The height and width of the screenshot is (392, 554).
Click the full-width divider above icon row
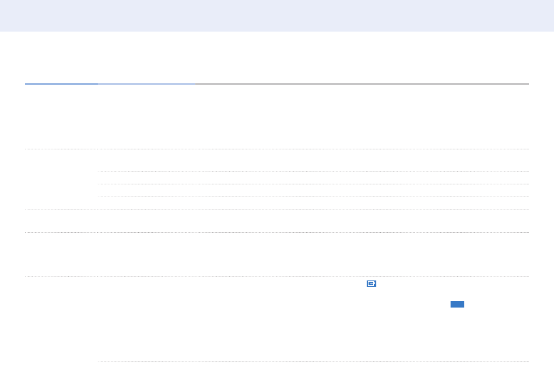pos(277,276)
